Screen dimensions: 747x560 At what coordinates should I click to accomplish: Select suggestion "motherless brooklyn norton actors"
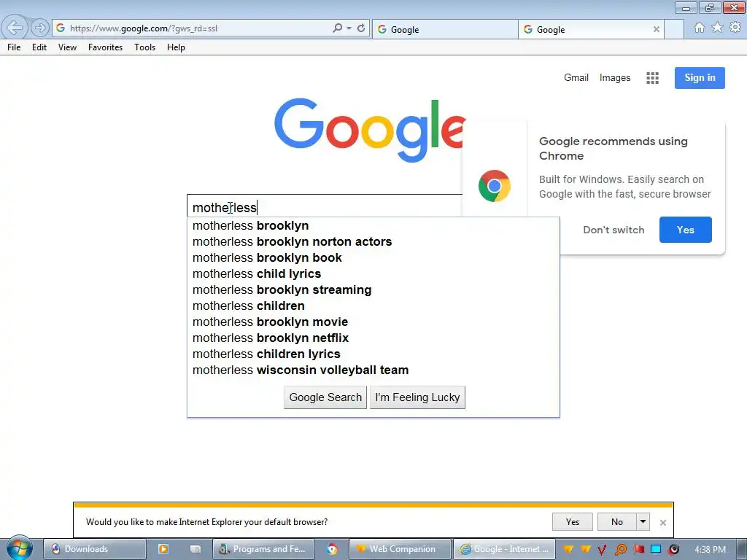coord(373,241)
